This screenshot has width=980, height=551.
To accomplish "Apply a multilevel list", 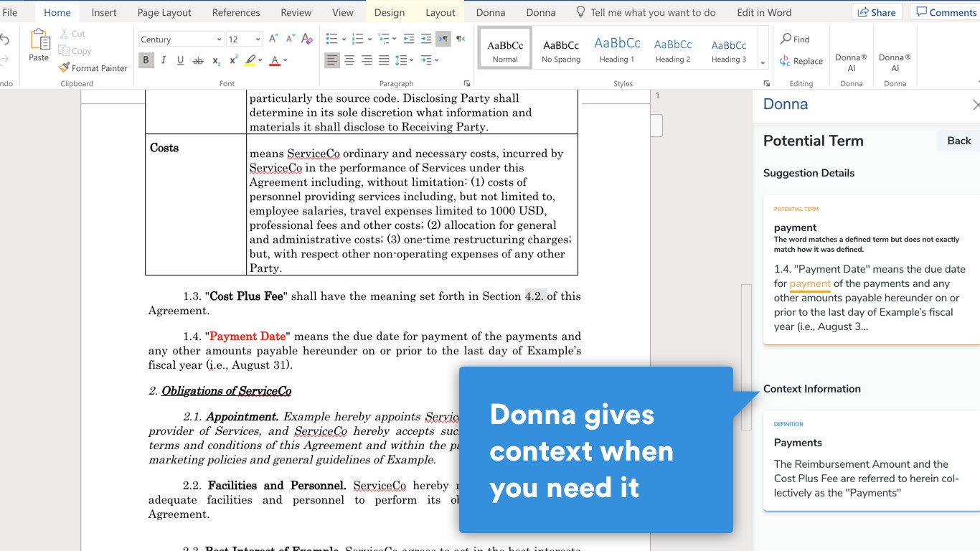I will pos(383,39).
